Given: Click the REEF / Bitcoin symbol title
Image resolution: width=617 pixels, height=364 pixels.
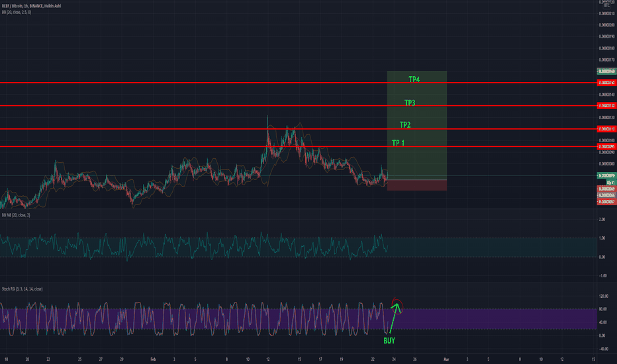Looking at the screenshot, I should [x=32, y=6].
